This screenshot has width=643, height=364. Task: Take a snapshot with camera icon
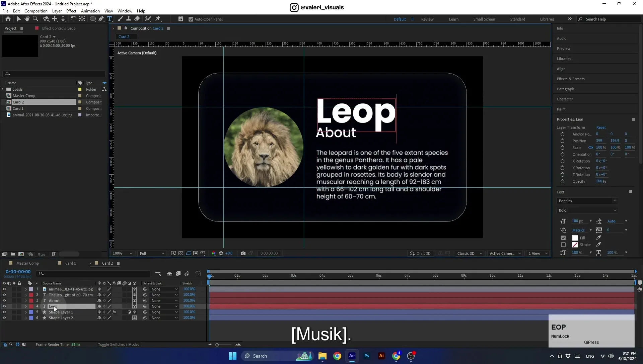[x=243, y=253]
